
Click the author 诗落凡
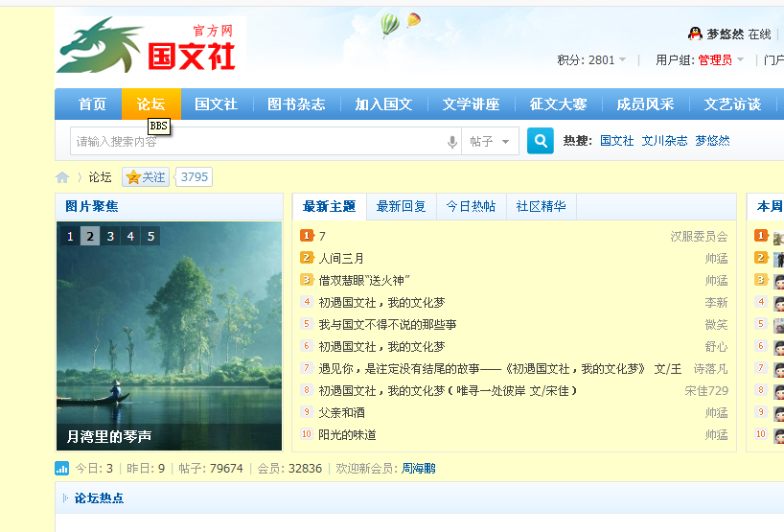coord(710,368)
